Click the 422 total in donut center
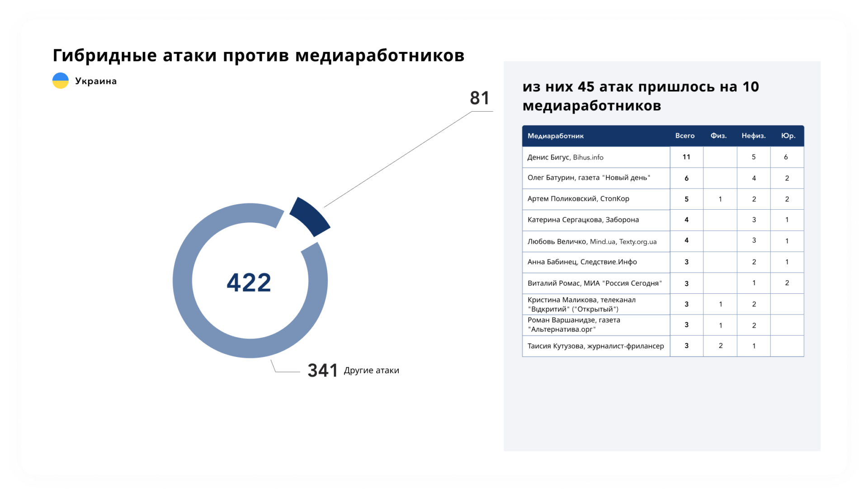The width and height of the screenshot is (868, 498). tap(249, 282)
